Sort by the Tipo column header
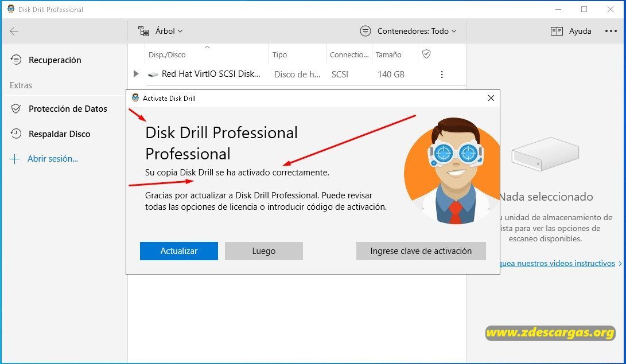Image resolution: width=626 pixels, height=364 pixels. [x=279, y=54]
